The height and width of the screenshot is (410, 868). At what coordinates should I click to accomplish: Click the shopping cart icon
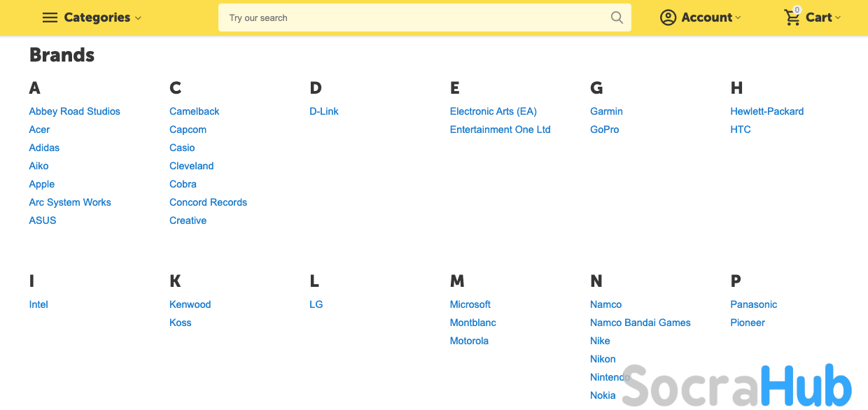792,17
